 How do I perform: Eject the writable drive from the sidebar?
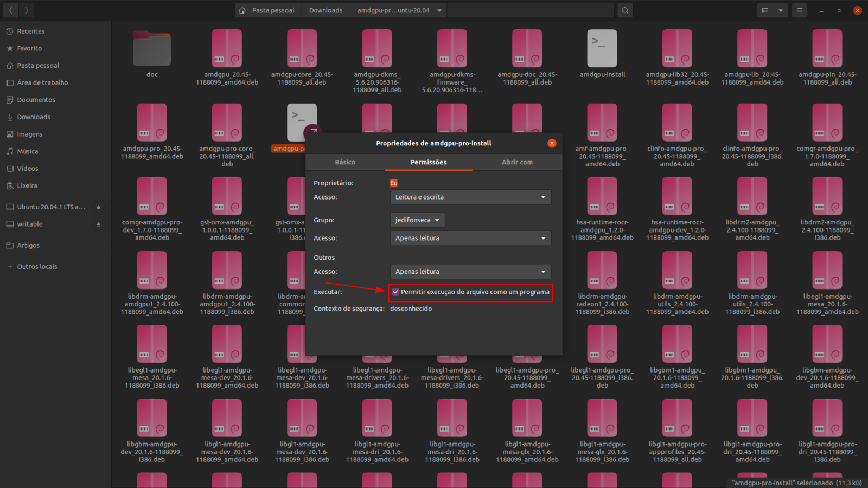(x=98, y=224)
